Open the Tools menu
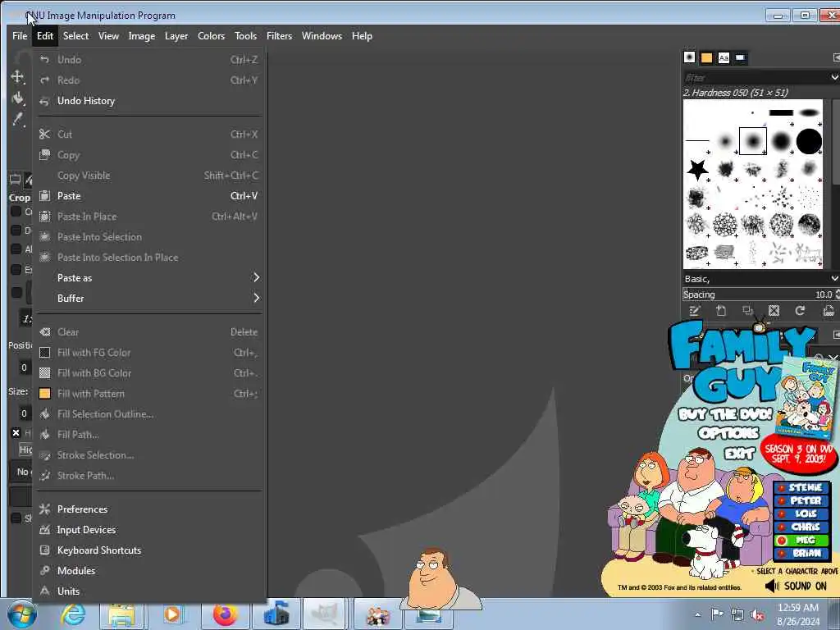The height and width of the screenshot is (630, 840). click(245, 36)
